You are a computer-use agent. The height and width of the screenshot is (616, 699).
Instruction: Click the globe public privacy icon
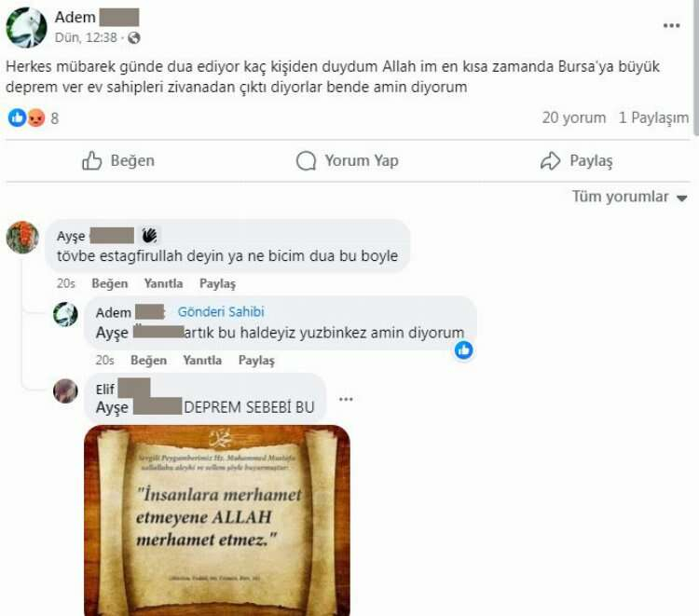coord(133,38)
